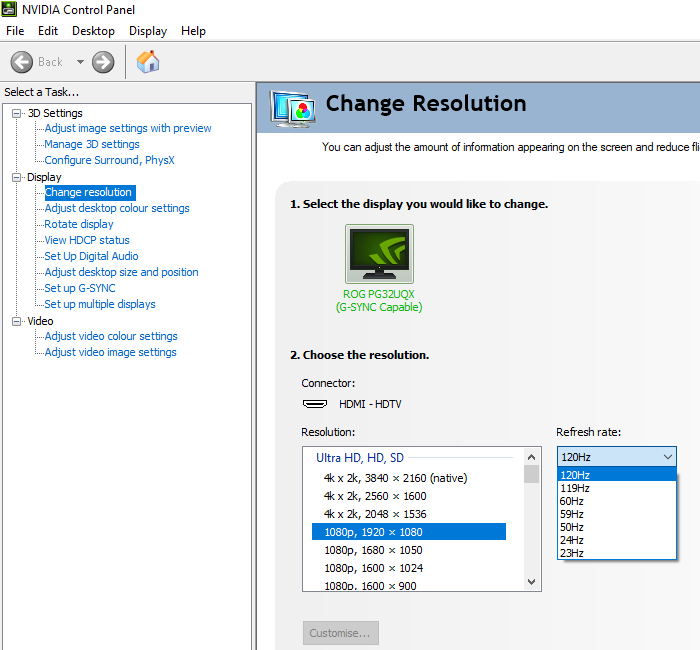Click the NVIDIA Control Panel title icon
Viewport: 700px width, 650px height.
pyautogui.click(x=9, y=9)
